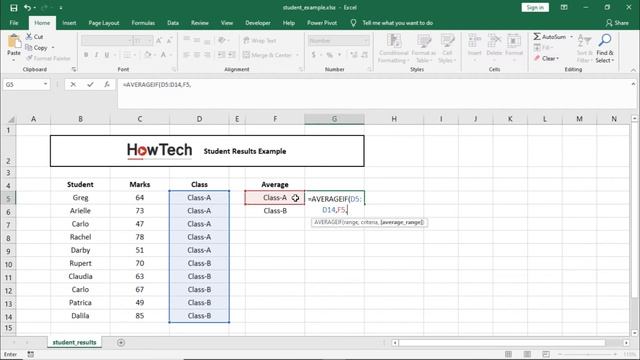Click the macro record status bar icon

click(31, 354)
